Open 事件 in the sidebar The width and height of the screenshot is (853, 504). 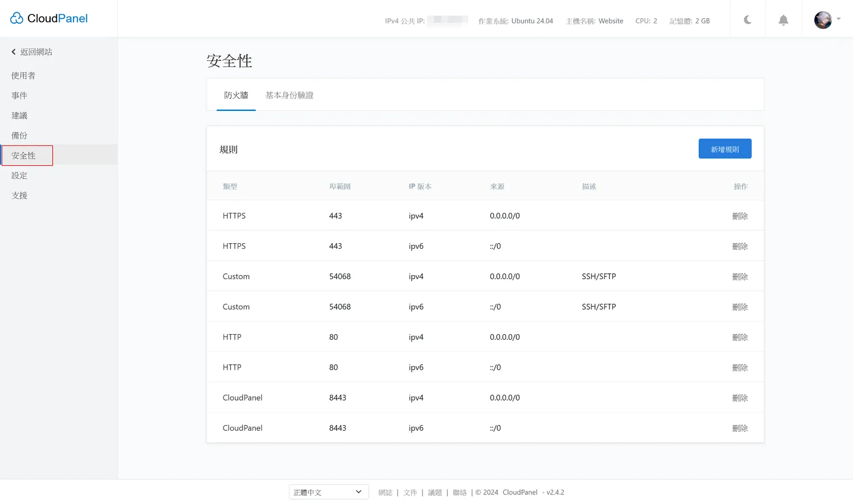pyautogui.click(x=19, y=95)
